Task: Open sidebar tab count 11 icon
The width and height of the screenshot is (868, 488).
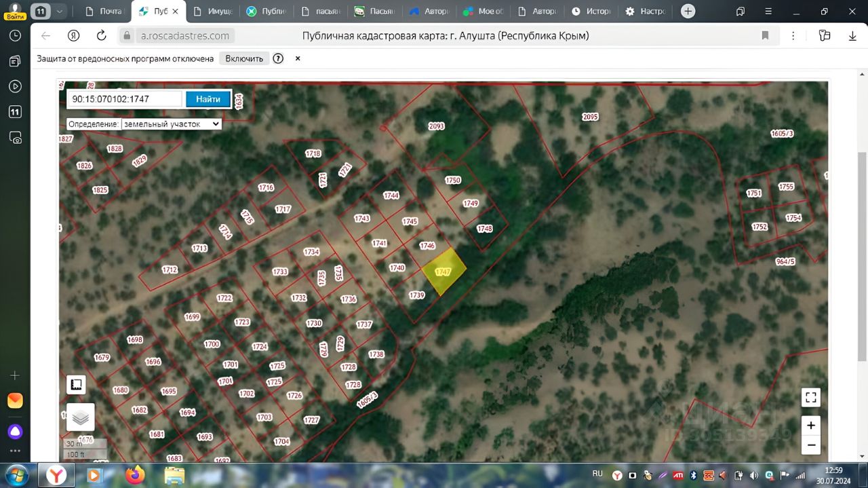Action: click(x=15, y=112)
